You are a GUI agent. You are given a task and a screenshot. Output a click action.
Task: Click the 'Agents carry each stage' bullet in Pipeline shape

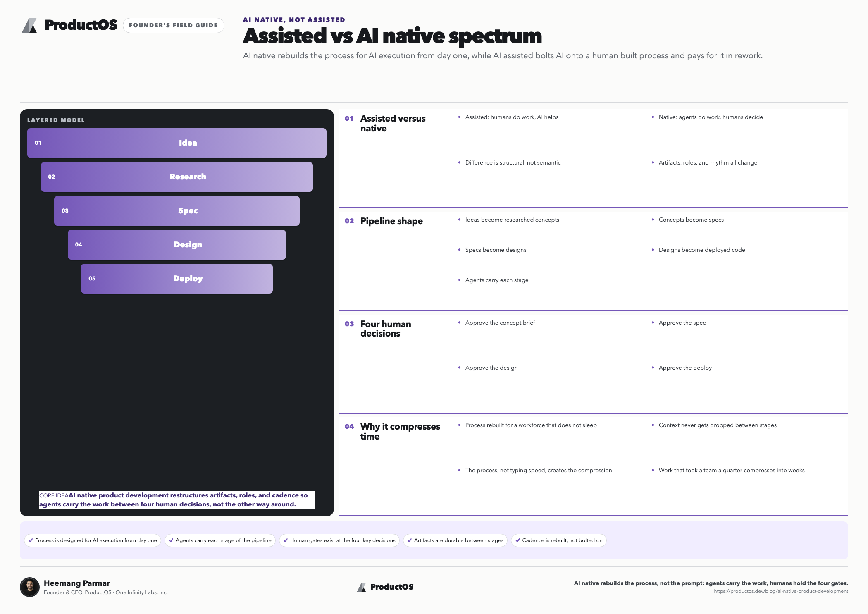[x=497, y=280]
